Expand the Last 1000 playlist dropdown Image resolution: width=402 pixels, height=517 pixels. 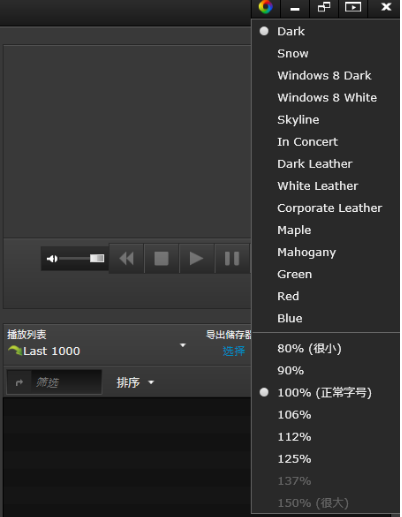coord(183,345)
